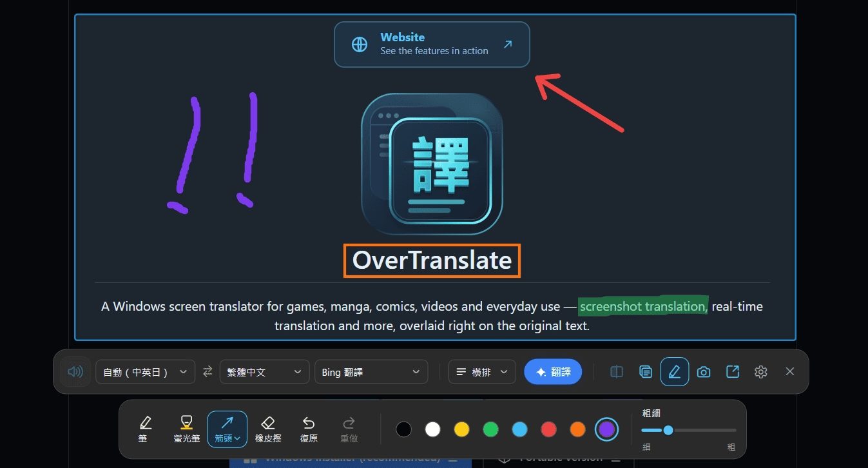Open the 橫排 text layout dropdown
868x468 pixels.
click(482, 372)
